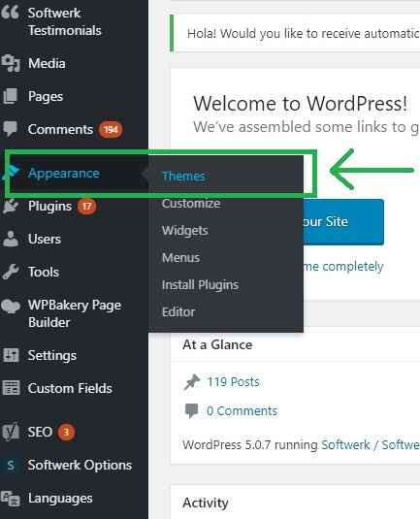The height and width of the screenshot is (519, 420).
Task: Choose Widgets in the Appearance submenu
Action: pos(184,230)
